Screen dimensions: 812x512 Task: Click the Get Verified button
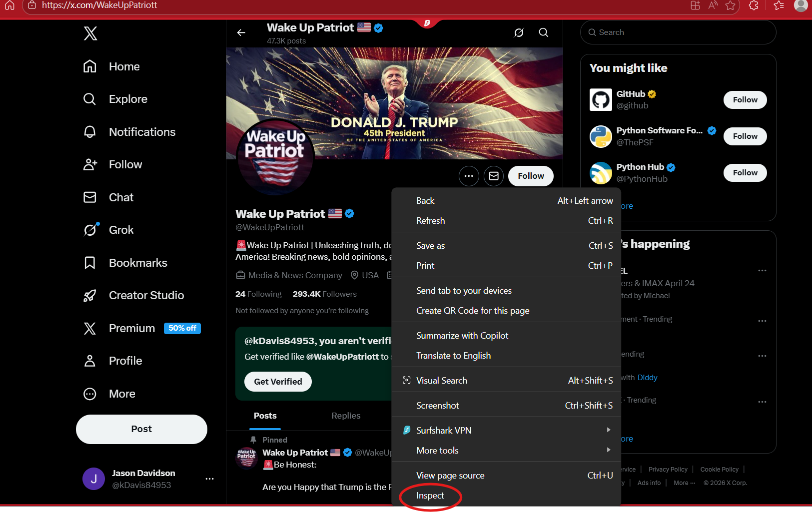click(x=278, y=382)
